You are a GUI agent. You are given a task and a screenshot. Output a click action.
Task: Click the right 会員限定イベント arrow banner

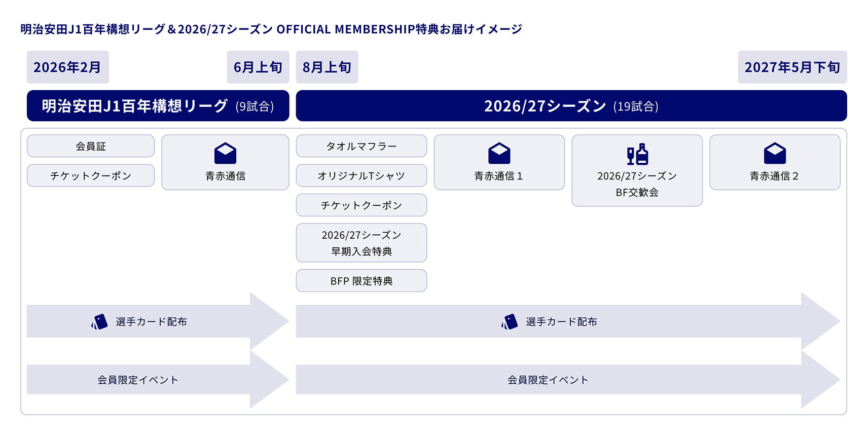tap(548, 380)
